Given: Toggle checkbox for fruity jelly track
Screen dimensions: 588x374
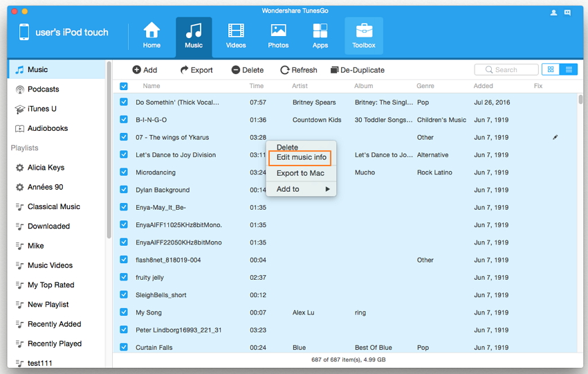Looking at the screenshot, I should click(x=124, y=277).
